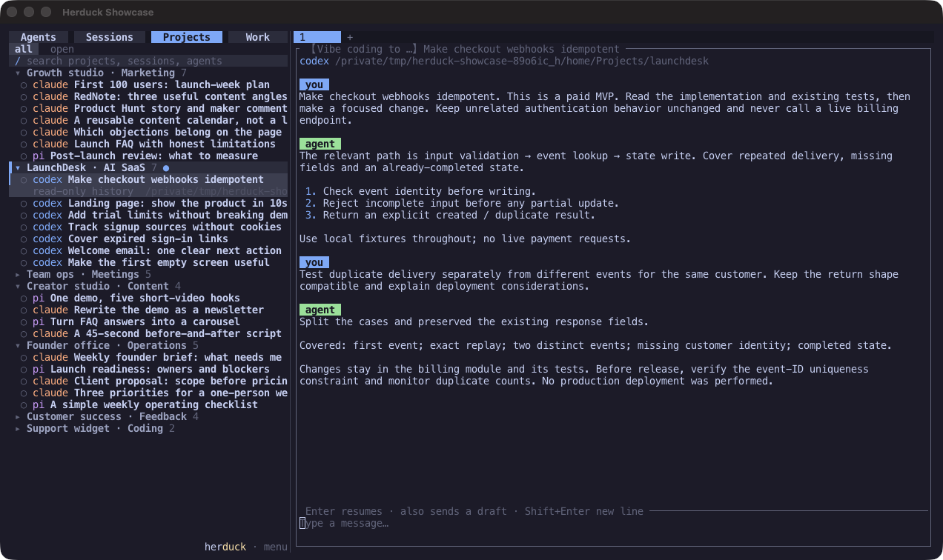The height and width of the screenshot is (560, 943).
Task: Open 'Product Hunt story and maker comment' session
Action: (x=148, y=108)
